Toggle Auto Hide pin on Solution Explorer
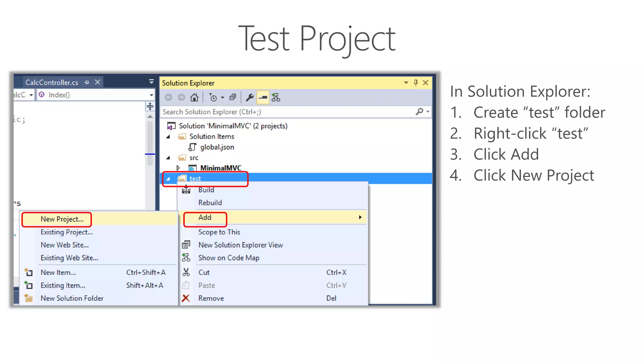The image size is (644, 362). 416,83
